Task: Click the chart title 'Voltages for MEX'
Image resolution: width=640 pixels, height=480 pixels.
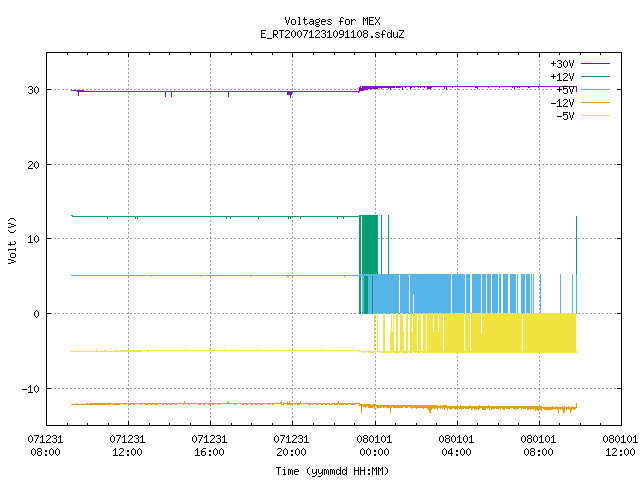Action: (x=332, y=21)
